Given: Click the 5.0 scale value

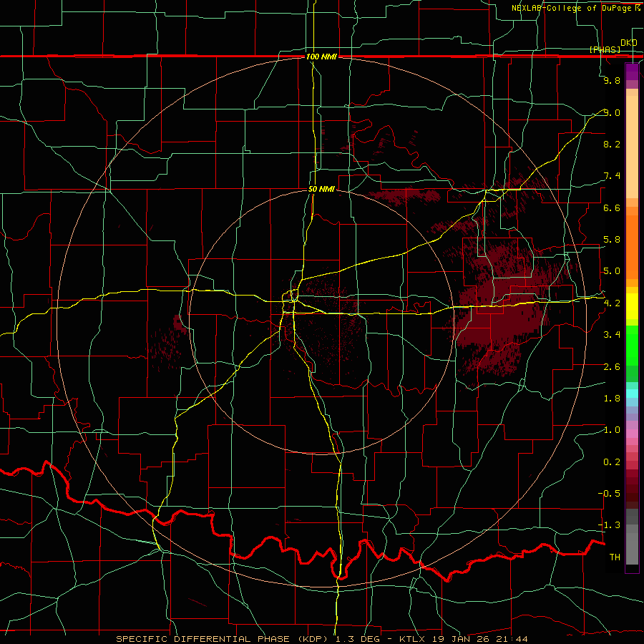Looking at the screenshot, I should [x=612, y=271].
